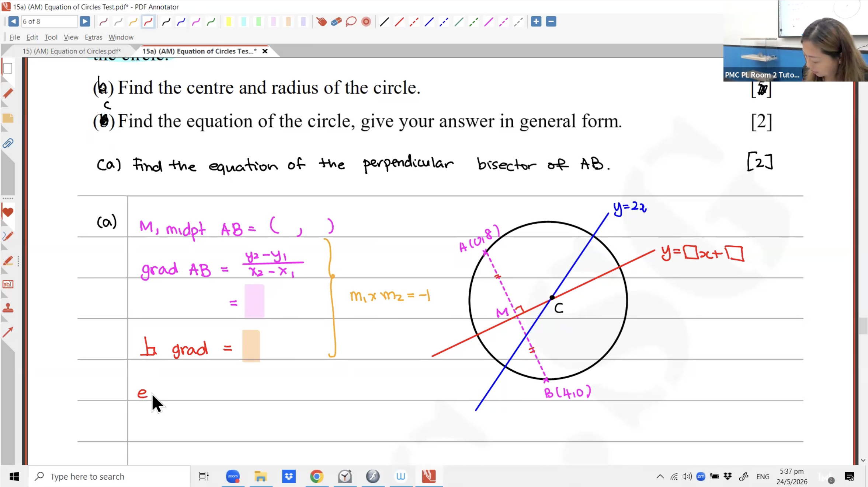The height and width of the screenshot is (487, 868).
Task: Open the paperclip attachments sidebar panel
Action: pyautogui.click(x=8, y=143)
